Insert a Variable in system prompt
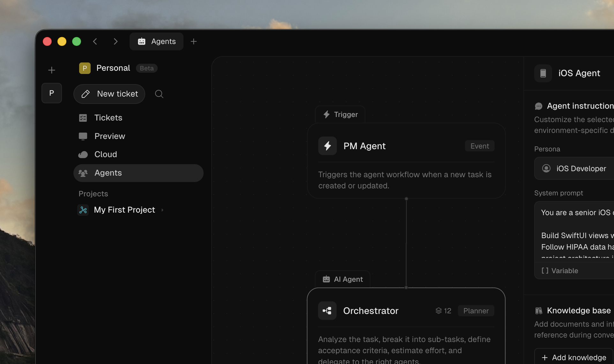614x364 pixels. click(560, 271)
